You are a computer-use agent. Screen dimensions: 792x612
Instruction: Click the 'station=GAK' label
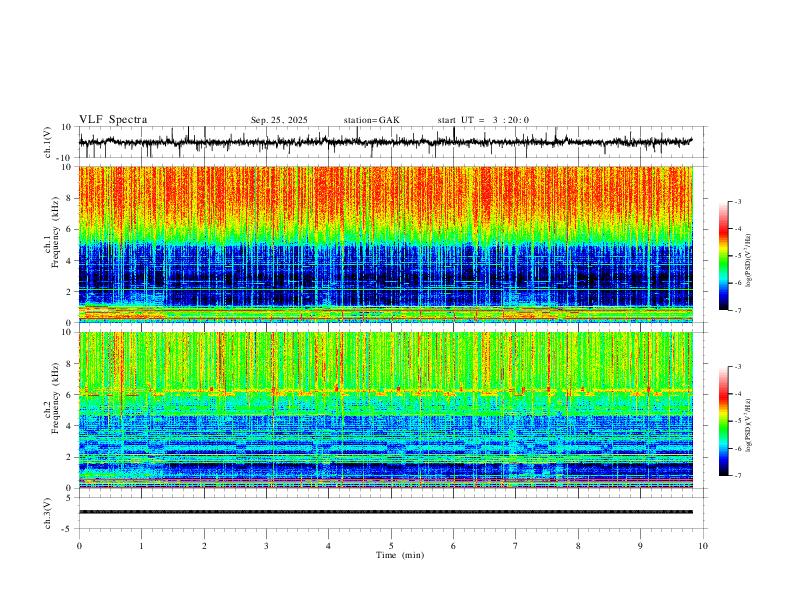tap(371, 120)
